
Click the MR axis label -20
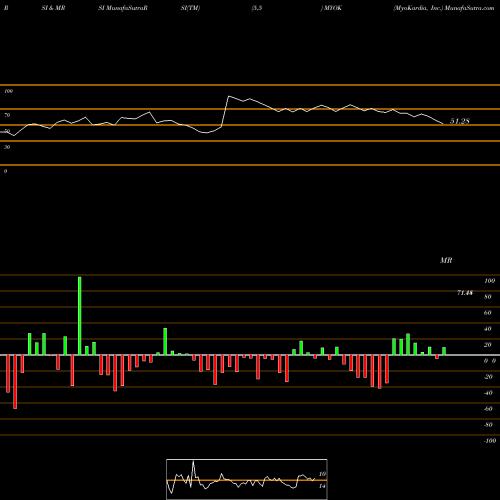tap(488, 377)
